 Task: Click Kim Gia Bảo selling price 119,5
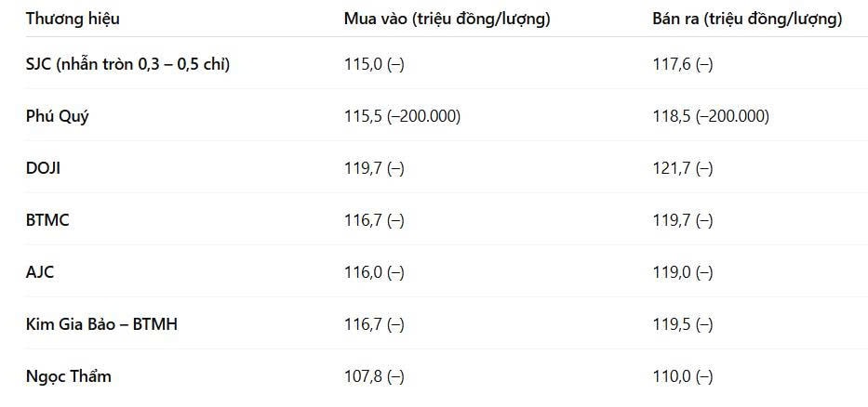(683, 324)
